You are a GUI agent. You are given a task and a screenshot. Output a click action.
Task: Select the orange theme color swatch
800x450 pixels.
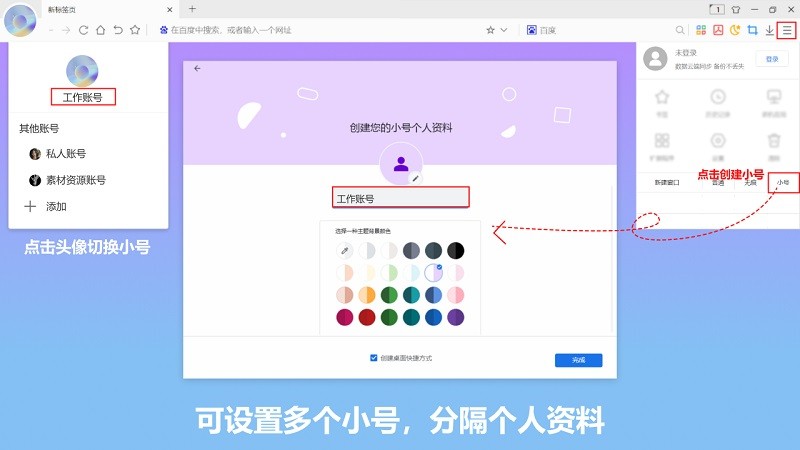click(x=367, y=295)
